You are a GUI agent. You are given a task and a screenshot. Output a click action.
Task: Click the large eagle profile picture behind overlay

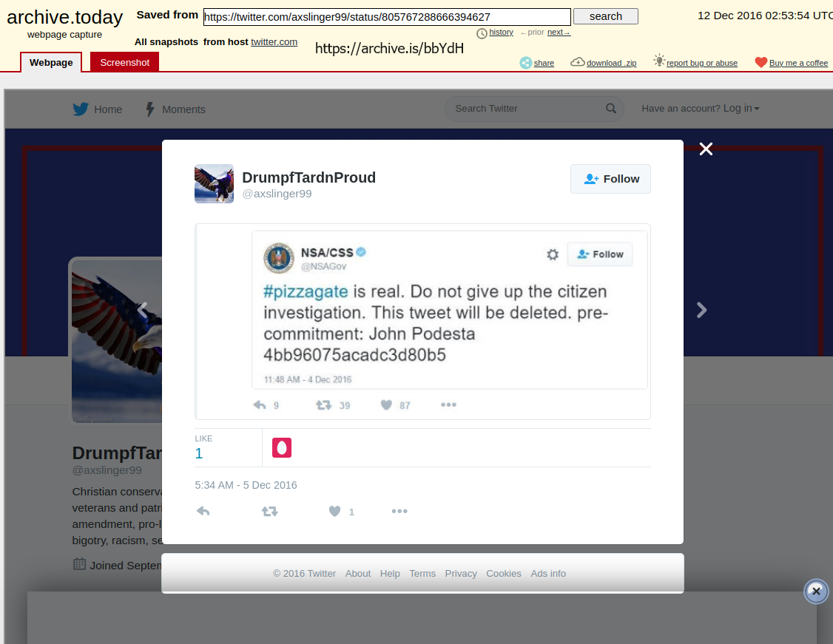pos(117,340)
